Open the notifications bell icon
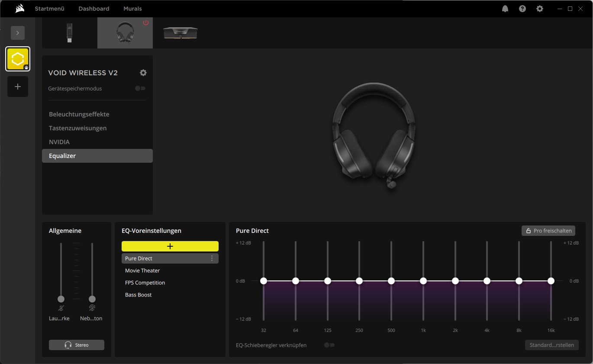 coord(505,9)
